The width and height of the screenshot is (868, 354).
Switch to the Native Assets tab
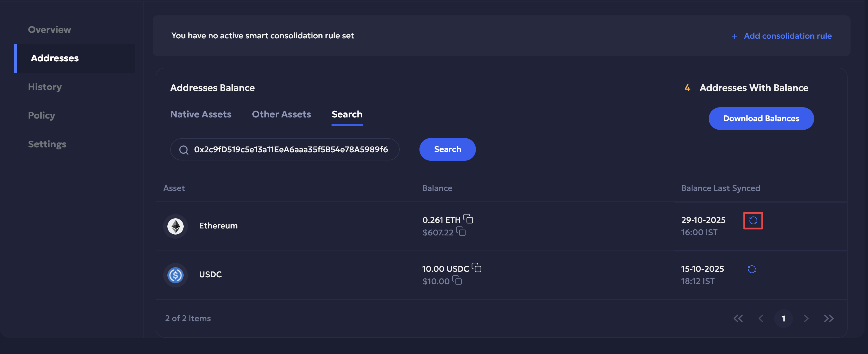(x=201, y=115)
